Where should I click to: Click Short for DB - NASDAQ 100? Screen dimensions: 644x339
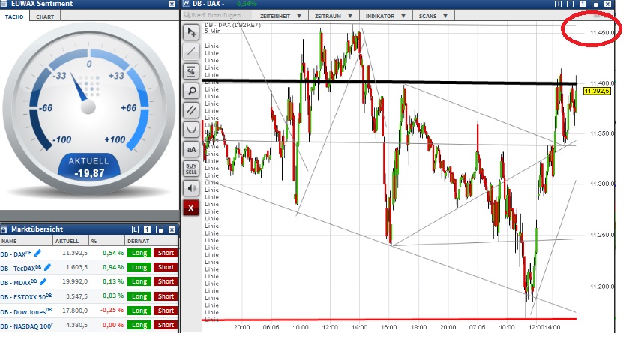tap(166, 325)
